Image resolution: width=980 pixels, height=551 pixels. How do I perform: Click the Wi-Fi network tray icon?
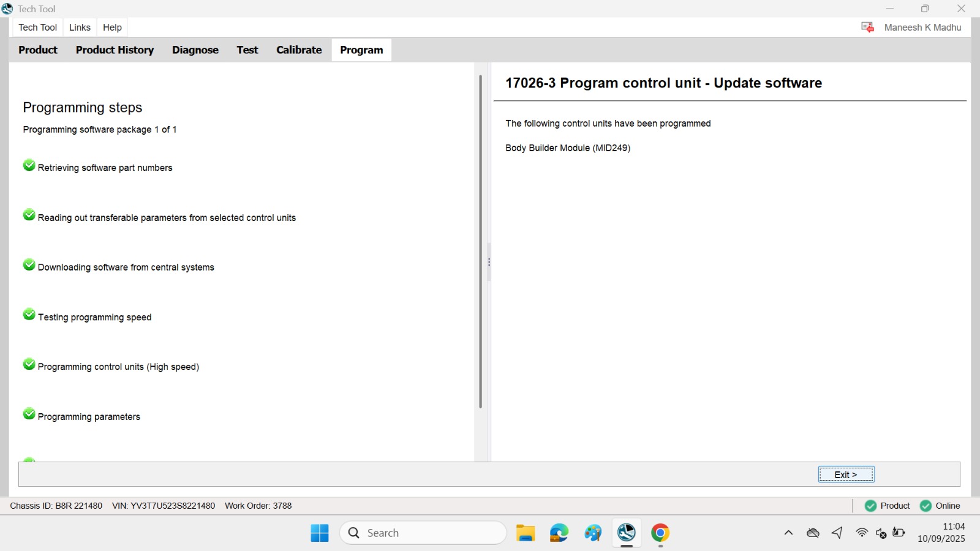coord(862,533)
